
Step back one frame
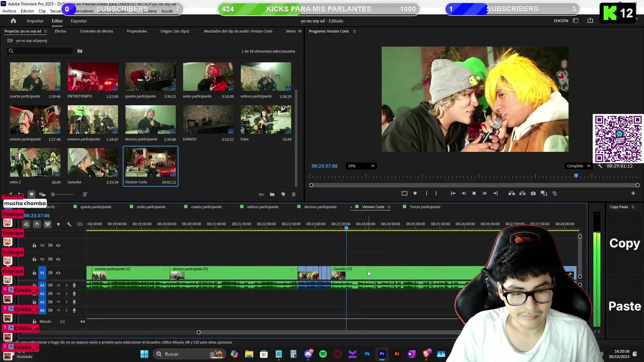pos(463,193)
